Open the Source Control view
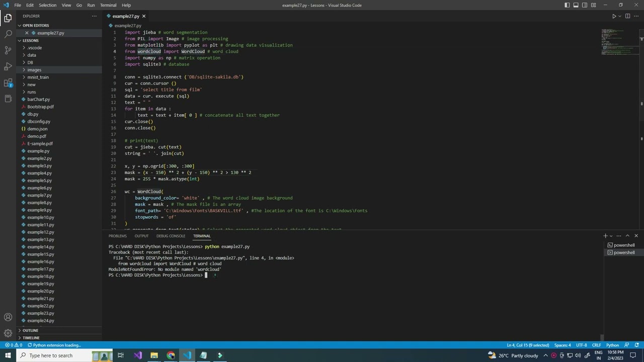644x362 pixels. [x=8, y=50]
